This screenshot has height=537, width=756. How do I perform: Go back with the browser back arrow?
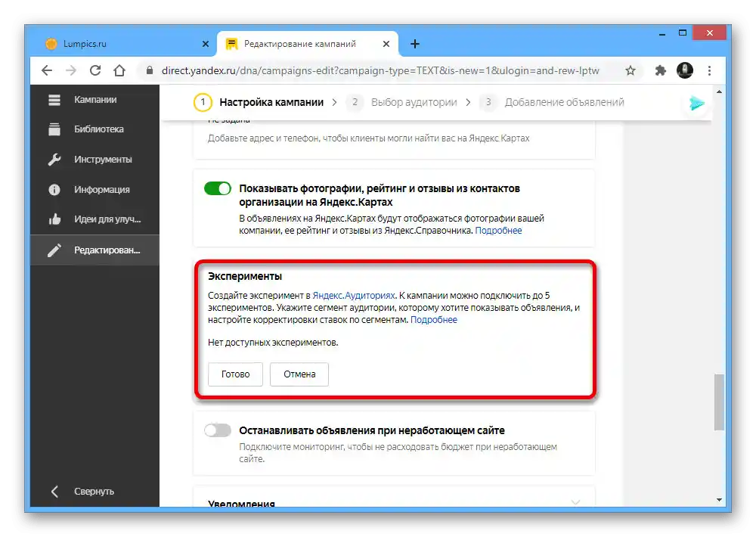[x=47, y=71]
